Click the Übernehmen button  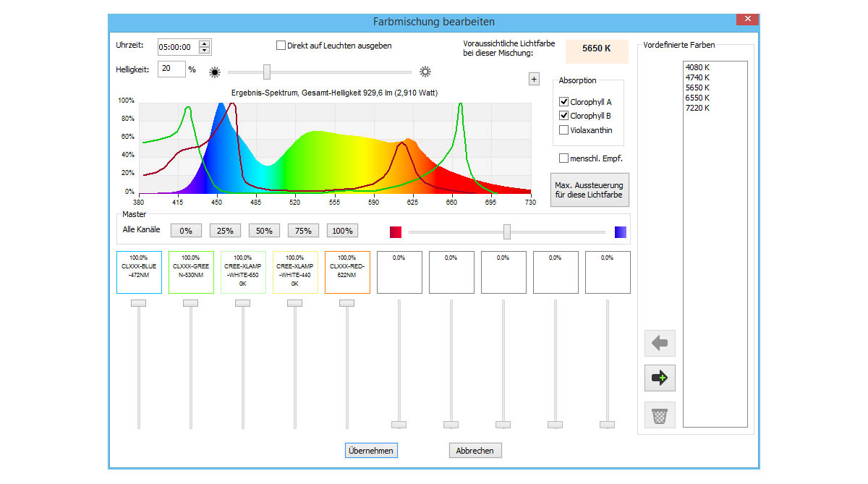tap(371, 451)
